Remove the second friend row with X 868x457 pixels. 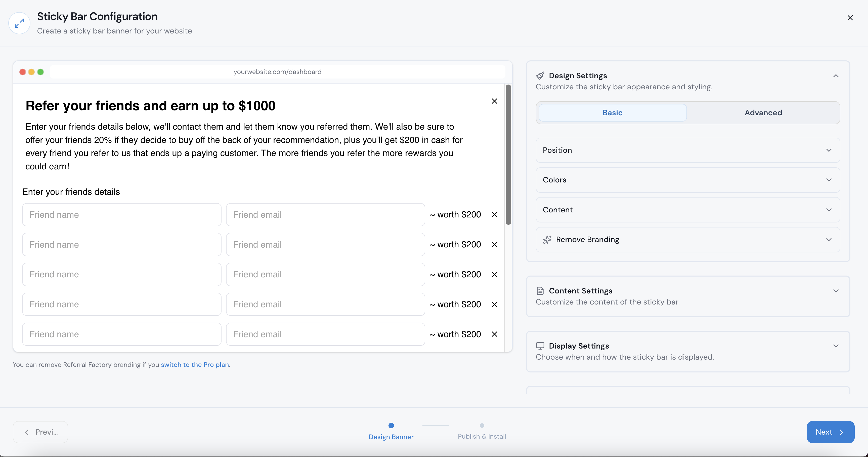click(494, 245)
